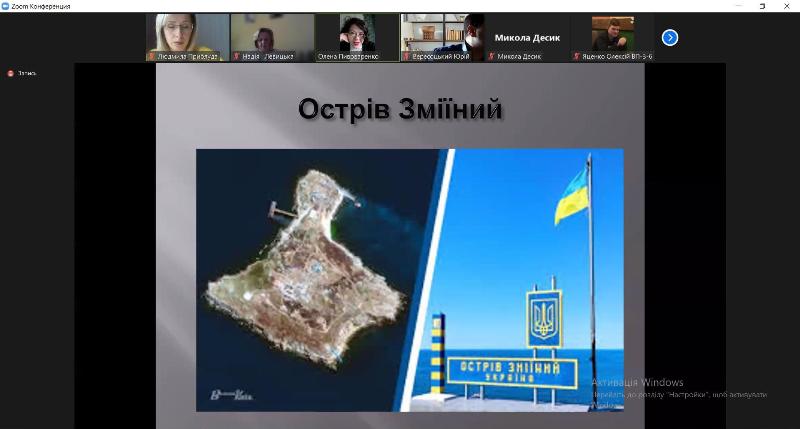Click the satellite photo of the island
The image size is (800, 429).
pos(309,270)
